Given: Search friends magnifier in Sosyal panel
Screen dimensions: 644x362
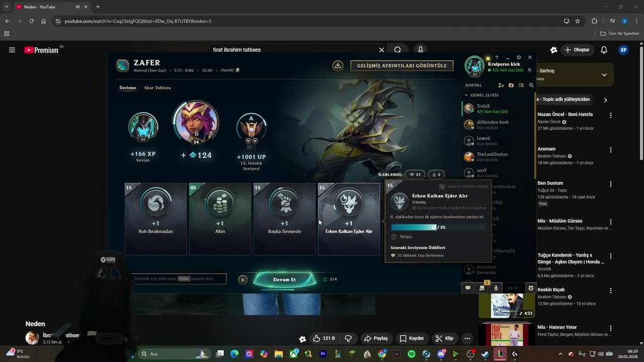Looking at the screenshot, I should (x=531, y=85).
